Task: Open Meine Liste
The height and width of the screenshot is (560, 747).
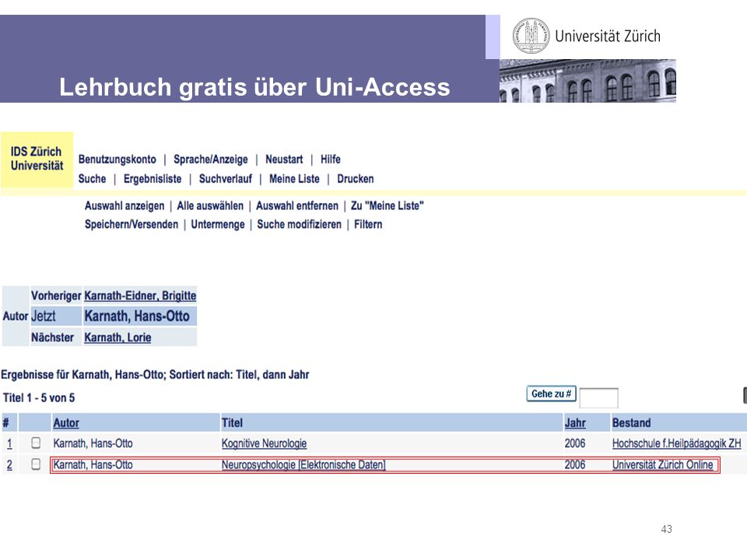Action: tap(294, 179)
